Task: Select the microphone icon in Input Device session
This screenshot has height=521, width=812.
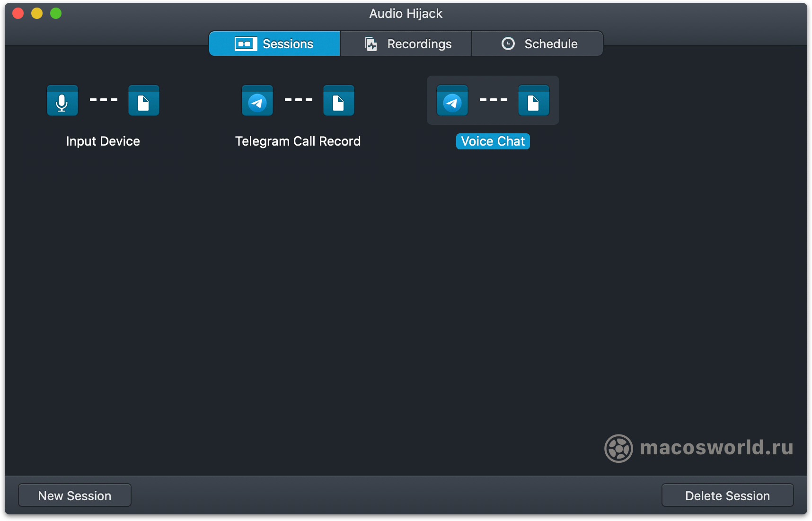Action: (62, 100)
